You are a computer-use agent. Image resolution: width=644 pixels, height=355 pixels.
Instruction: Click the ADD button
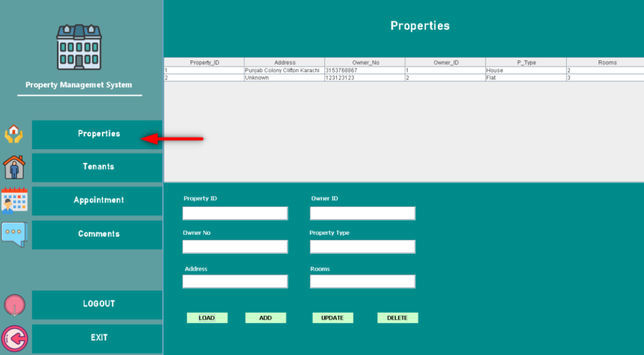coord(266,318)
